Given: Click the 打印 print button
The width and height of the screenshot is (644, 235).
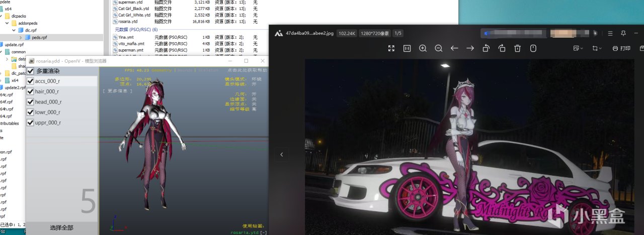Looking at the screenshot, I should [x=621, y=48].
